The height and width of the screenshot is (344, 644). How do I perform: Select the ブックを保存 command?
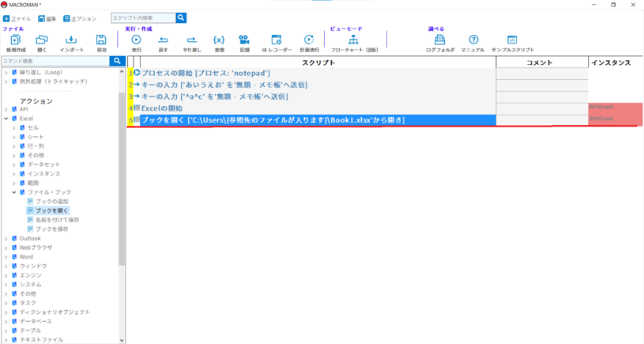[x=51, y=229]
